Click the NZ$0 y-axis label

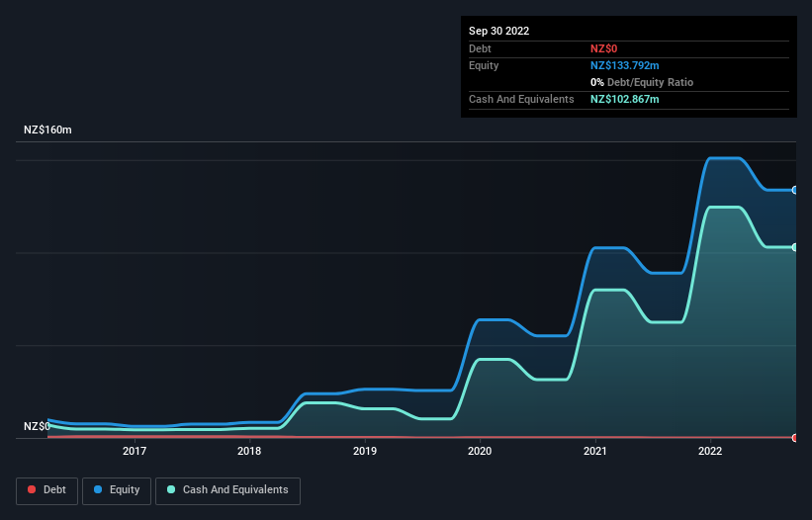(x=37, y=426)
